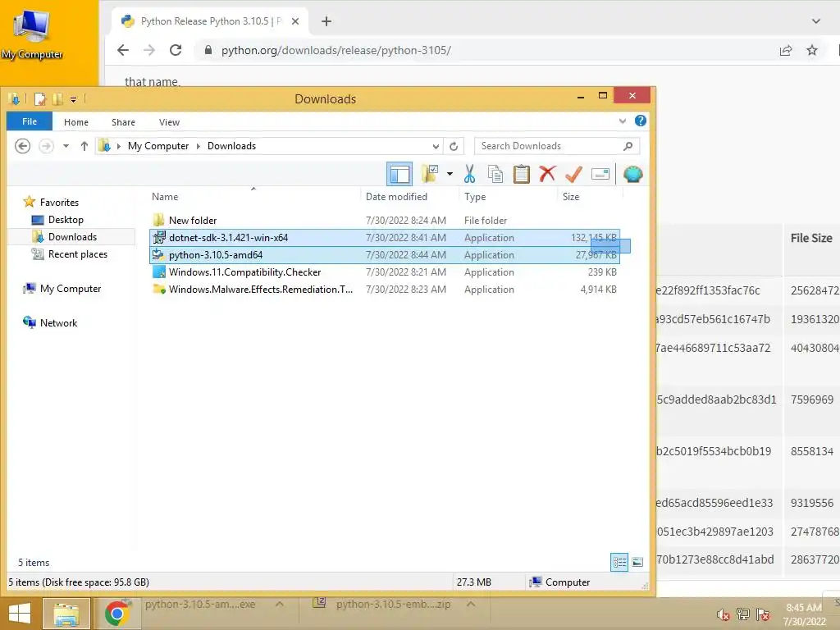Screen dimensions: 840x630
Task: Open the My Computer desktop icon
Action: 32,34
